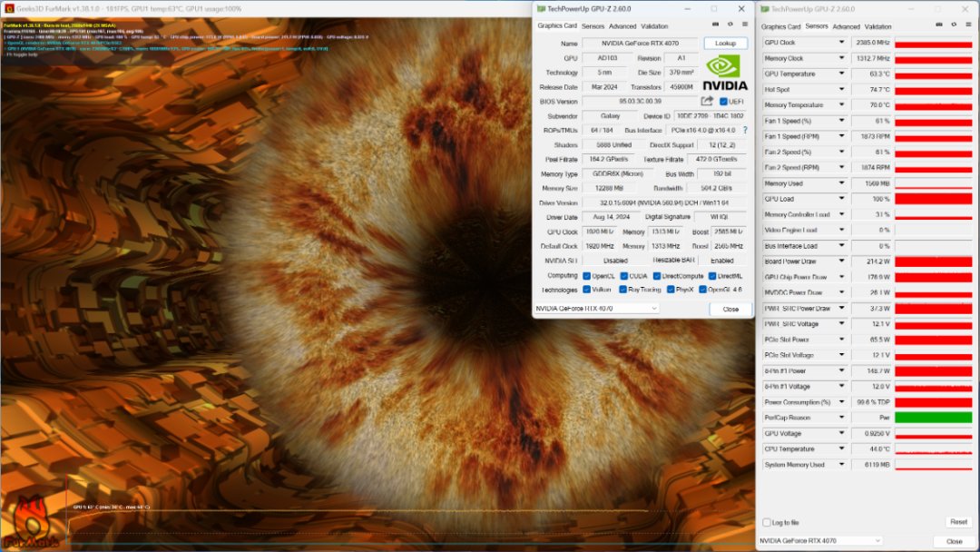Open the Validation tab in front GPU-Z window
The height and width of the screenshot is (552, 980).
click(654, 26)
